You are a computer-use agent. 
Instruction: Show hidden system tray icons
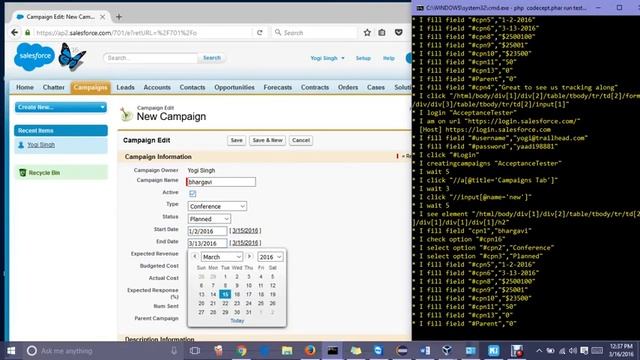pyautogui.click(x=539, y=351)
